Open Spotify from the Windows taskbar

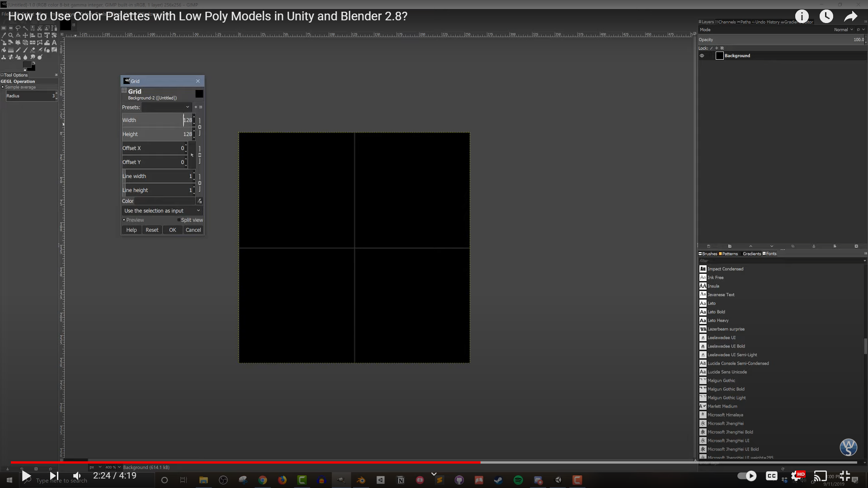[x=518, y=480]
